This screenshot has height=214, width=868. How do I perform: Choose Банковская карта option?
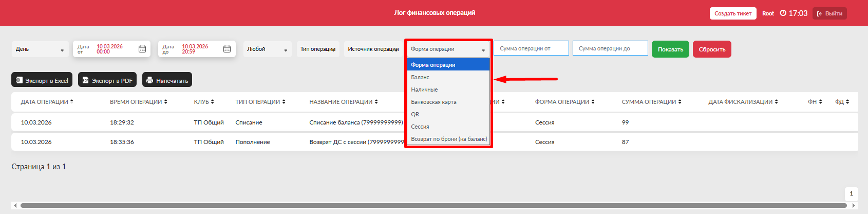(433, 102)
